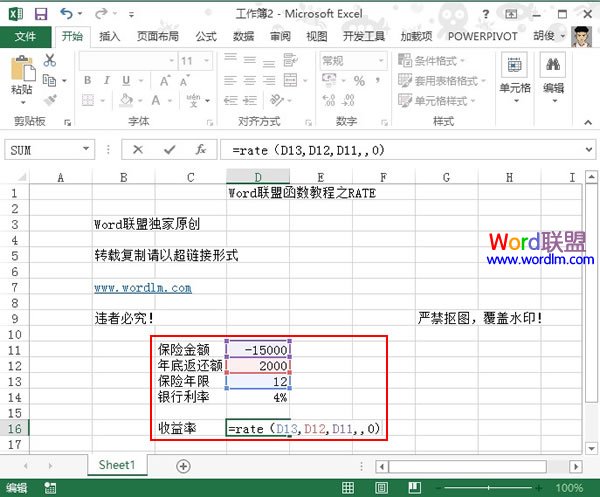Click the Save icon in quick access toolbar
The image size is (600, 497).
pos(41,14)
